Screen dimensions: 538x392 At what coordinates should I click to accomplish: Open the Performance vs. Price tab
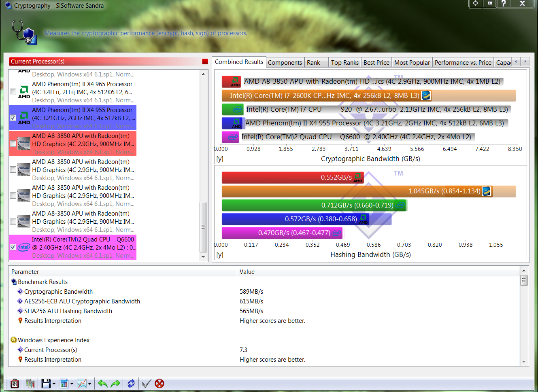coord(463,62)
